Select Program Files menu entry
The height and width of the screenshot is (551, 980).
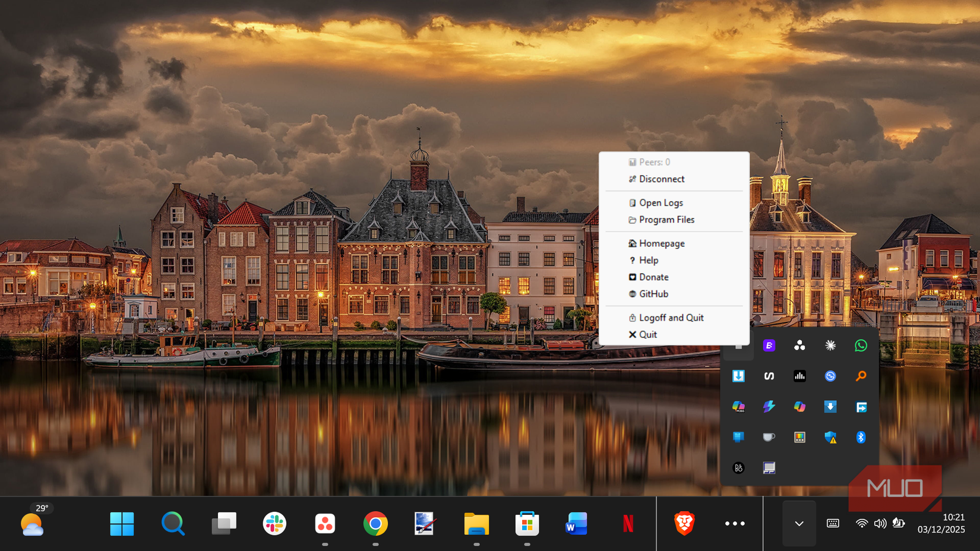(666, 220)
